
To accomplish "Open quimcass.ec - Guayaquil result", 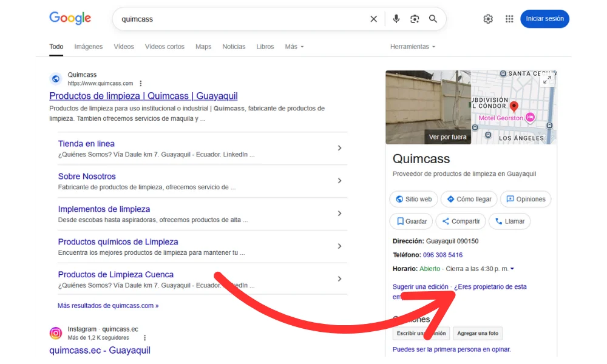I will click(x=100, y=350).
